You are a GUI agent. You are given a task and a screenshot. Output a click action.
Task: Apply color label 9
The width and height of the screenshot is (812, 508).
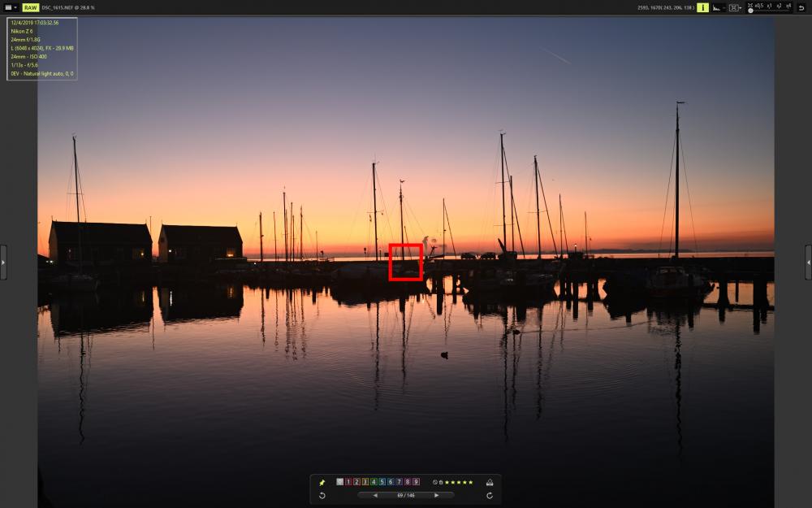pyautogui.click(x=416, y=481)
